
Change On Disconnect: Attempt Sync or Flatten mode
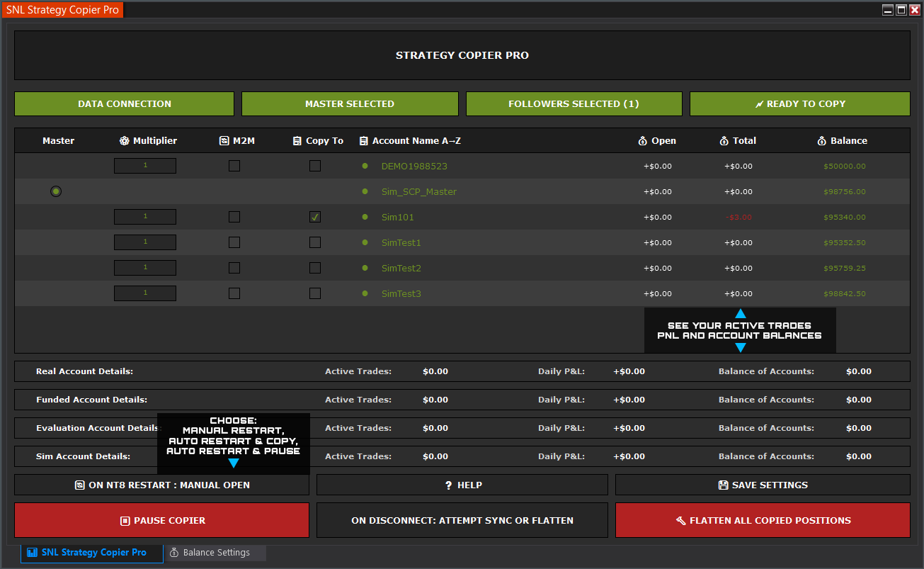tap(462, 520)
